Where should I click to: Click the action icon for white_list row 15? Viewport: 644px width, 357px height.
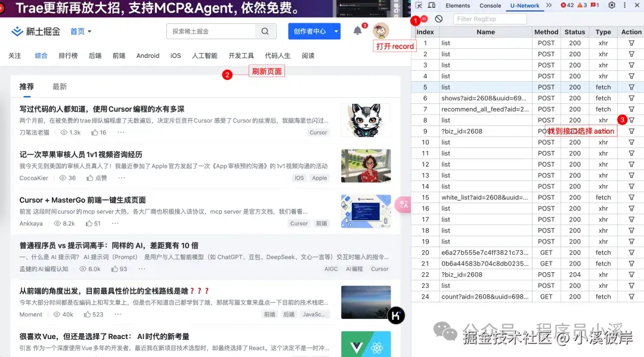point(631,198)
